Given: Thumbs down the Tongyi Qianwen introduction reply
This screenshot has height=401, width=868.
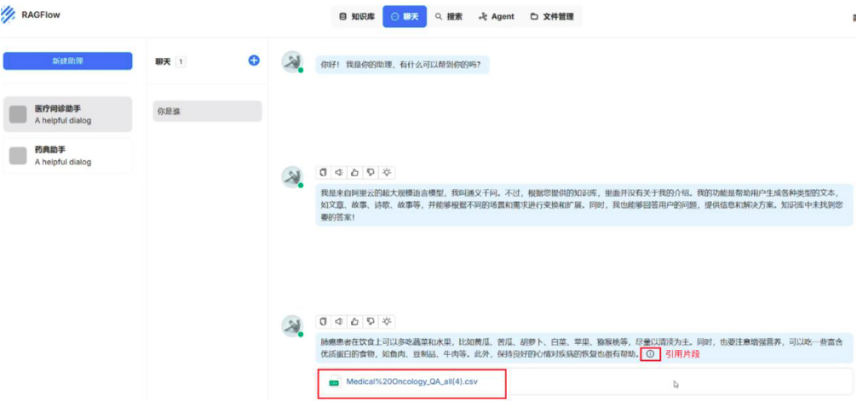Looking at the screenshot, I should [371, 172].
